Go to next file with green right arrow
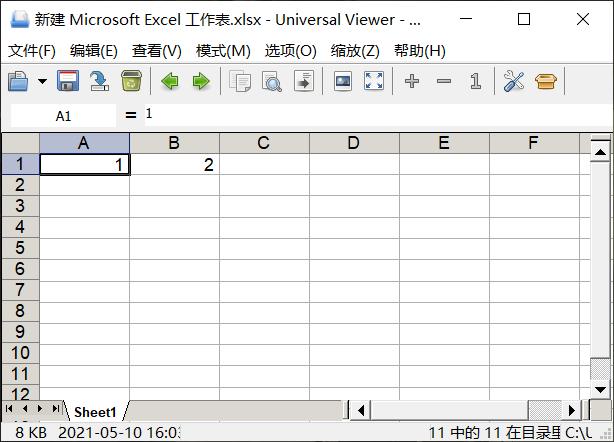The height and width of the screenshot is (442, 614). point(201,82)
